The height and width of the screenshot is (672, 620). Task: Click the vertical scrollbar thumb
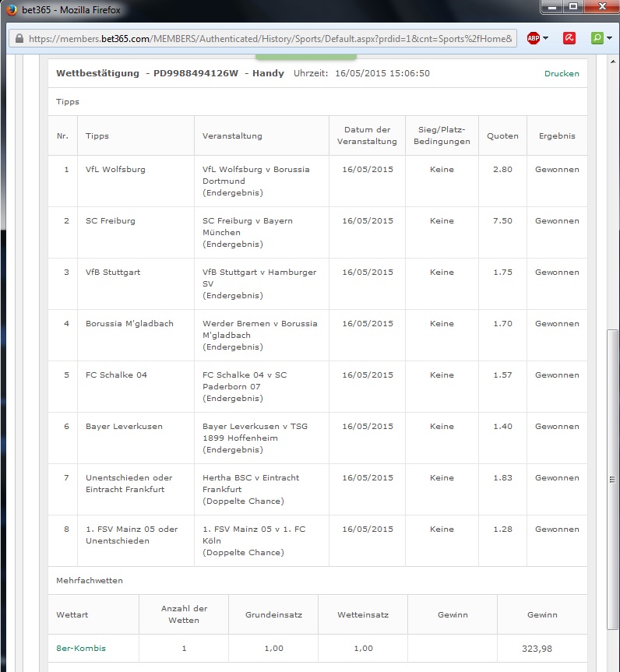tap(613, 480)
